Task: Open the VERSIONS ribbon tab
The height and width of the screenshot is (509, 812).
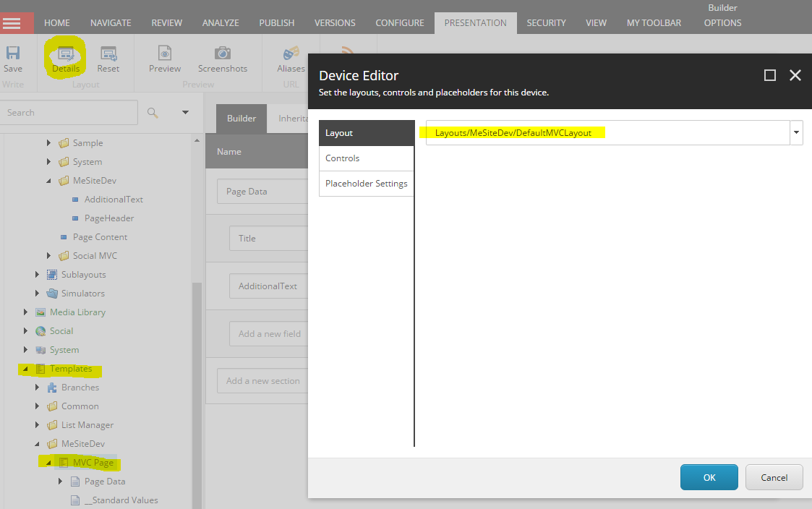Action: 335,23
